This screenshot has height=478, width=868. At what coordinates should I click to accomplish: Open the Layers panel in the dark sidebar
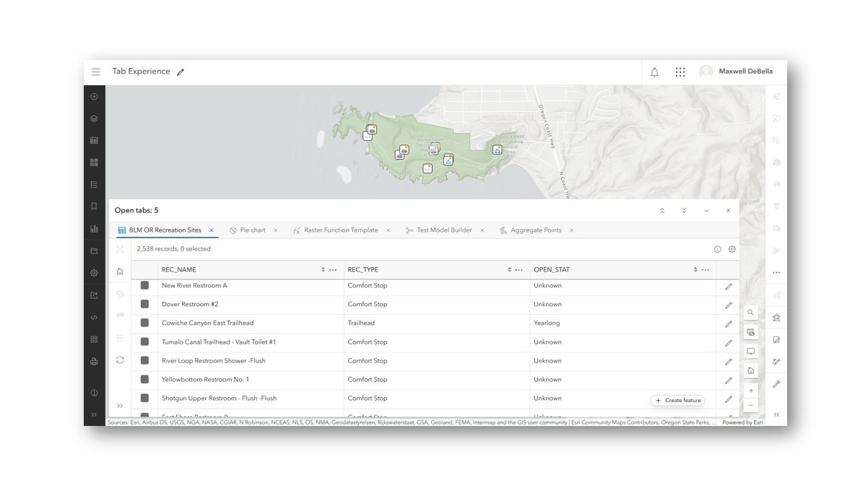tap(95, 118)
